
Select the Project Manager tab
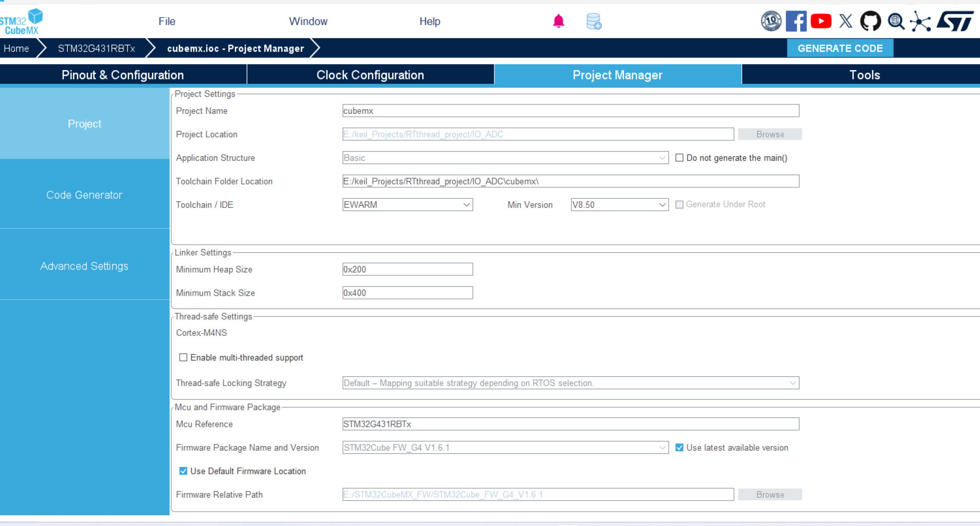pyautogui.click(x=617, y=75)
